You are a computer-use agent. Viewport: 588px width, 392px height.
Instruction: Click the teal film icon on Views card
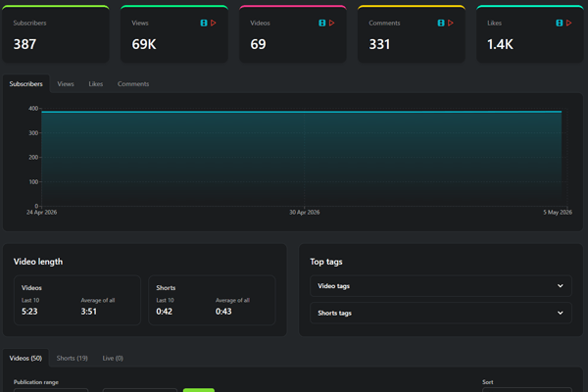click(204, 23)
